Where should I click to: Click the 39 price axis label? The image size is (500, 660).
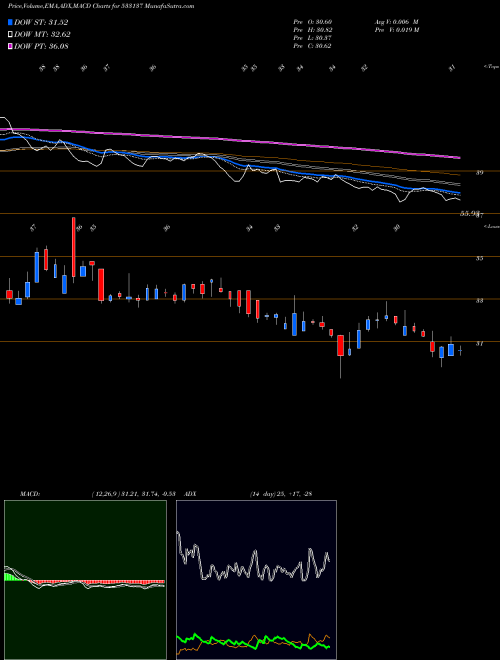479,172
